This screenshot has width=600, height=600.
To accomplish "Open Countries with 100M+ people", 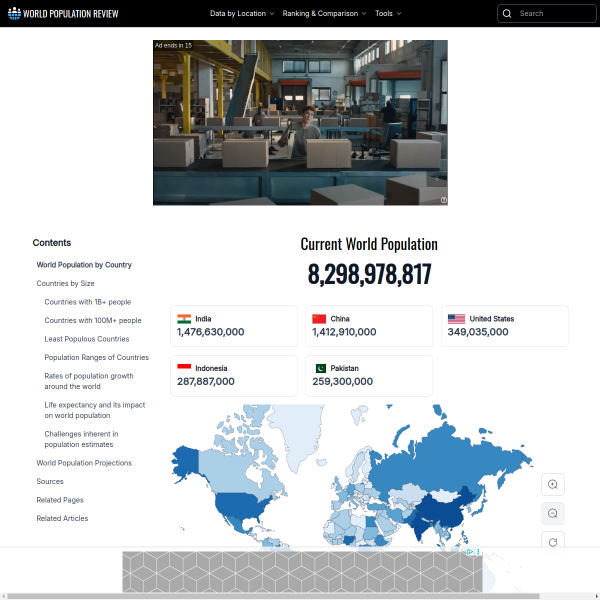I will [93, 320].
